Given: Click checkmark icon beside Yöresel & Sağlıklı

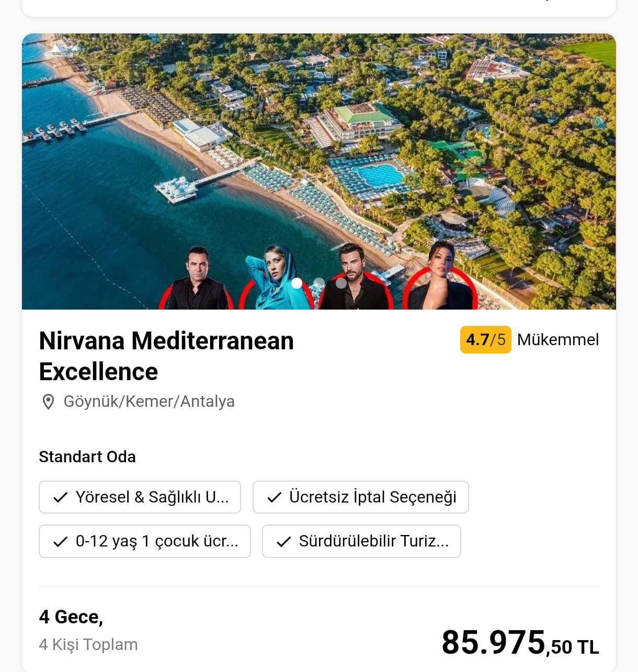Looking at the screenshot, I should 61,497.
